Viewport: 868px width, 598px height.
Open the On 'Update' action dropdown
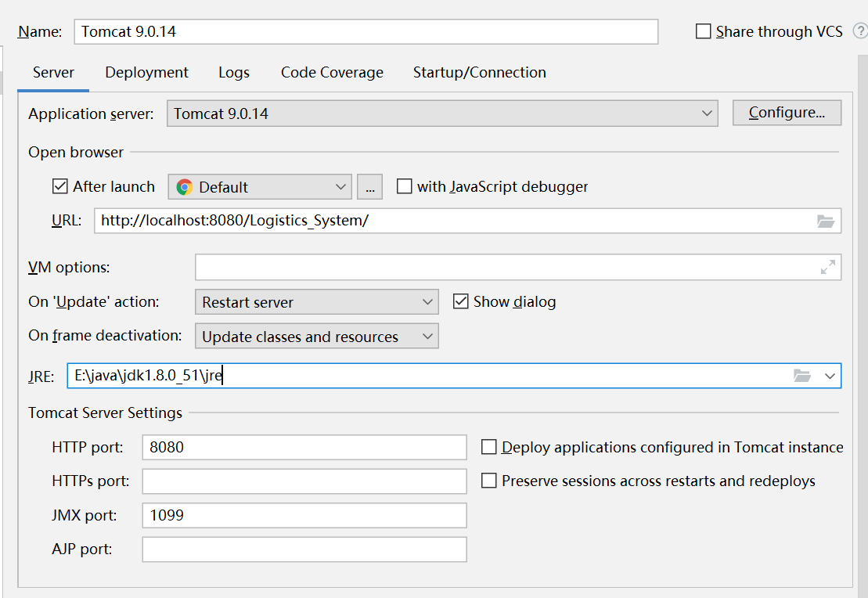point(317,302)
